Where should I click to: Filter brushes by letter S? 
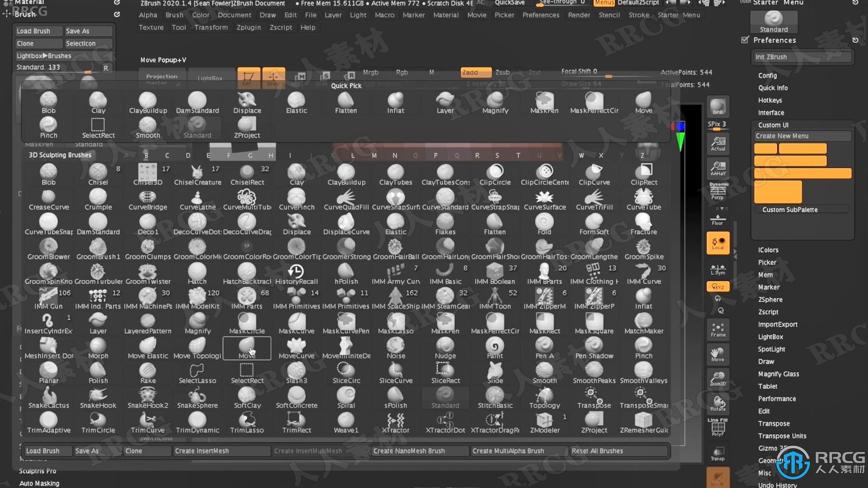(497, 155)
